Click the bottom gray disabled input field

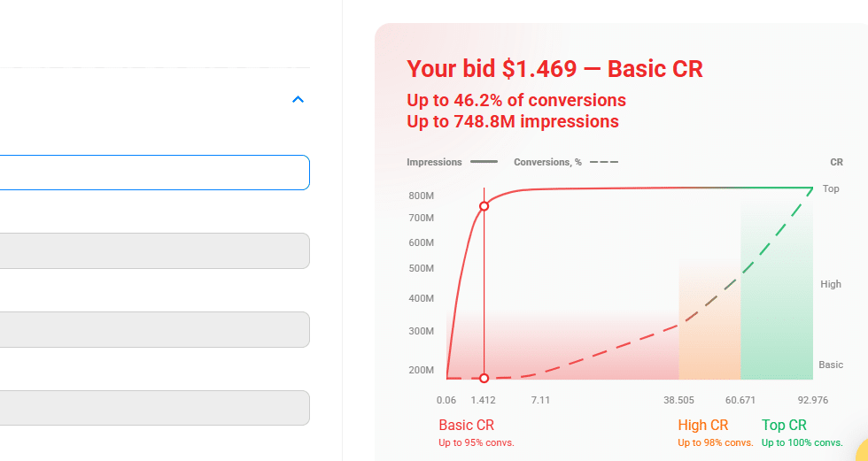155,408
